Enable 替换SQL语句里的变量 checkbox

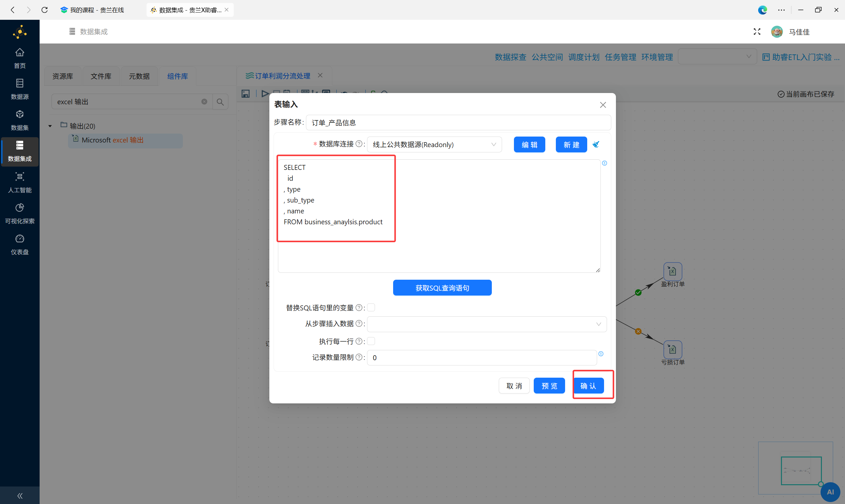[x=371, y=307]
